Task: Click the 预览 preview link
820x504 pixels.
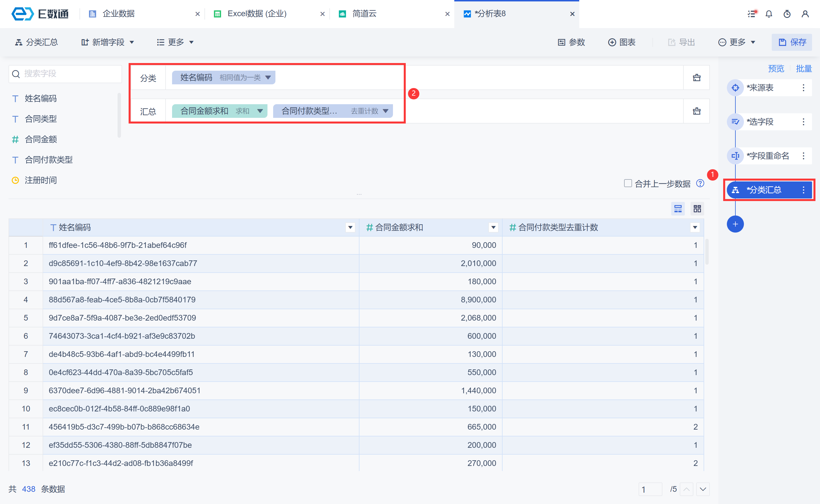Action: (x=776, y=69)
